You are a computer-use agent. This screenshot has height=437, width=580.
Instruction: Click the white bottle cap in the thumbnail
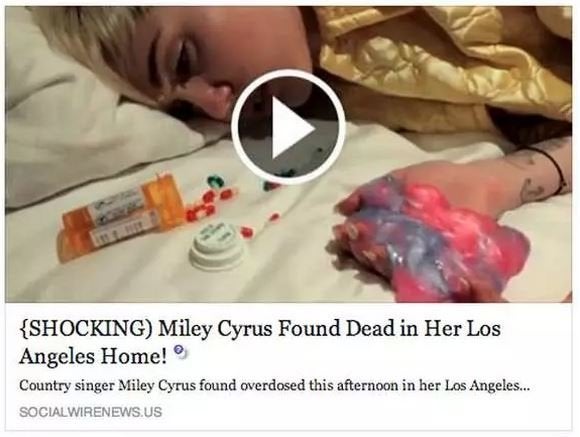216,247
